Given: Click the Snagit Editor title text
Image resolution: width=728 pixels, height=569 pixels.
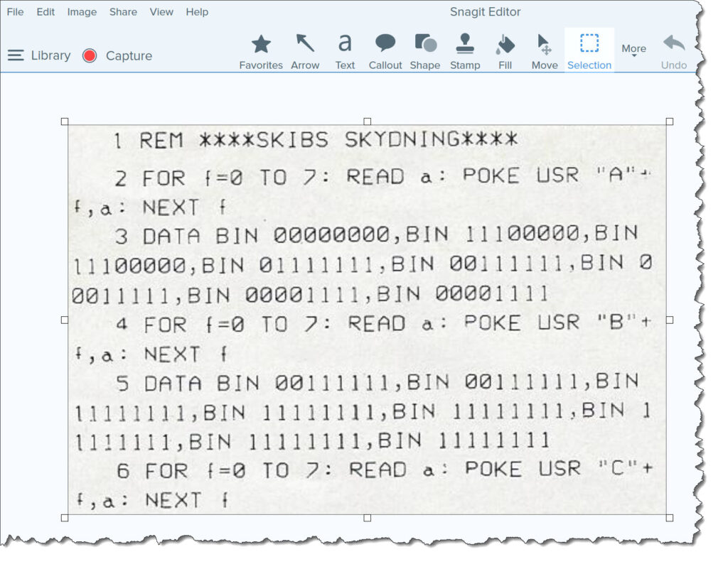Looking at the screenshot, I should pyautogui.click(x=485, y=12).
